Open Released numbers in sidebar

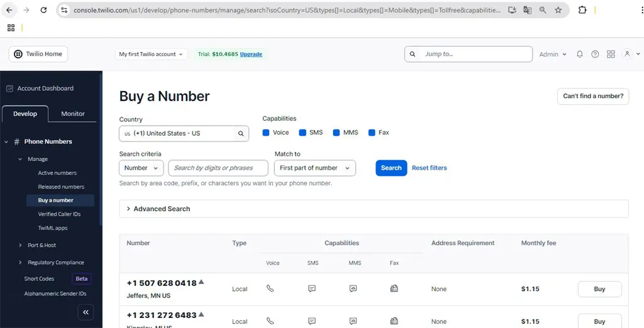click(61, 187)
